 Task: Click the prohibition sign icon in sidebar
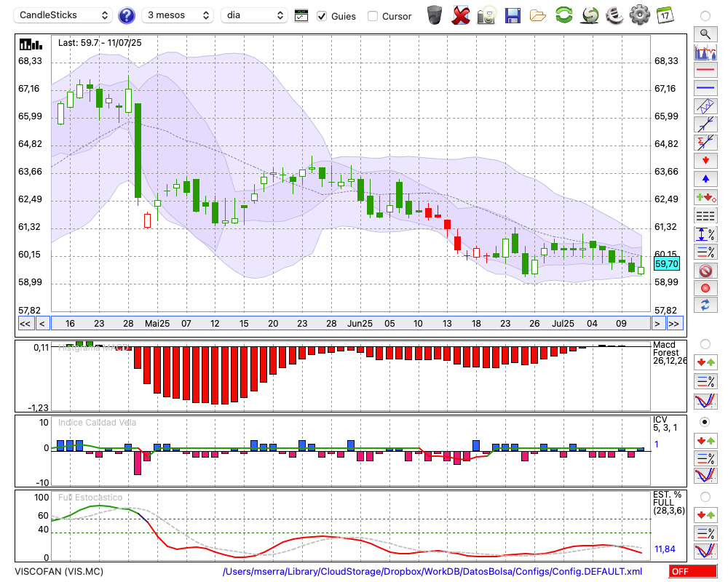click(705, 270)
